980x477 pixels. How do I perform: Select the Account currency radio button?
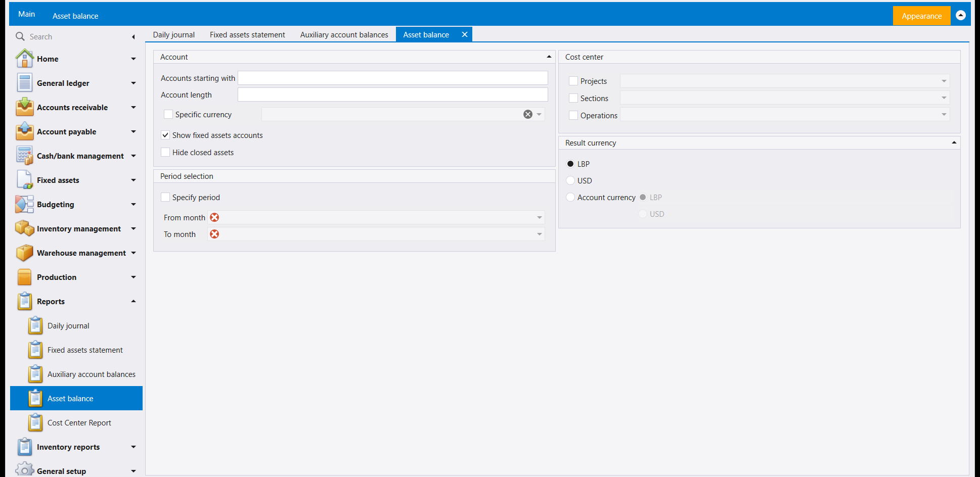coord(570,197)
